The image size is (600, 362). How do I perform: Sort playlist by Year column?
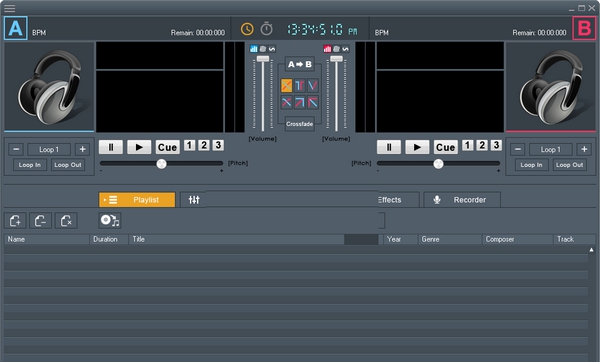401,240
